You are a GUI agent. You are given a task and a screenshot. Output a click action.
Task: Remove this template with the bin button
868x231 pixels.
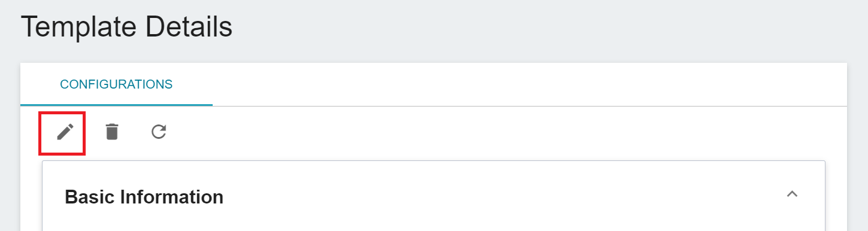coord(112,132)
